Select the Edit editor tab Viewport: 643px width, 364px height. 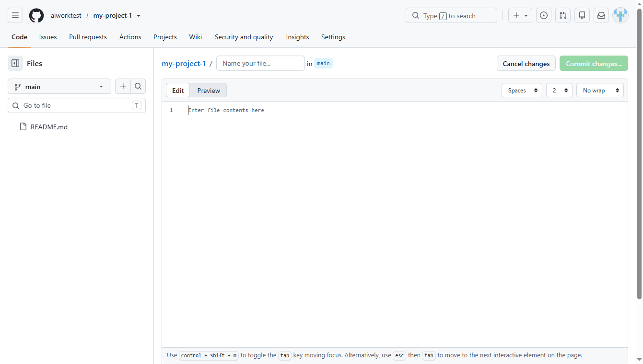(178, 91)
